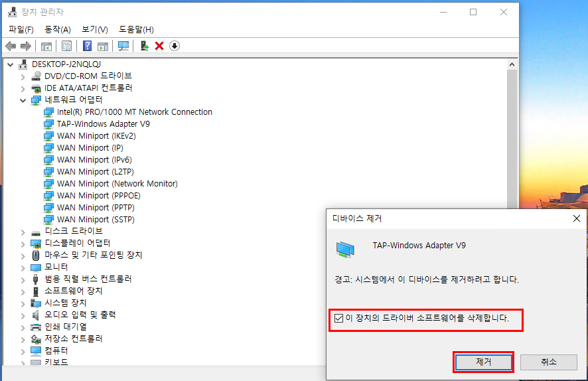This screenshot has height=381, width=588.
Task: Click the properties toolbar icon
Action: [66, 46]
